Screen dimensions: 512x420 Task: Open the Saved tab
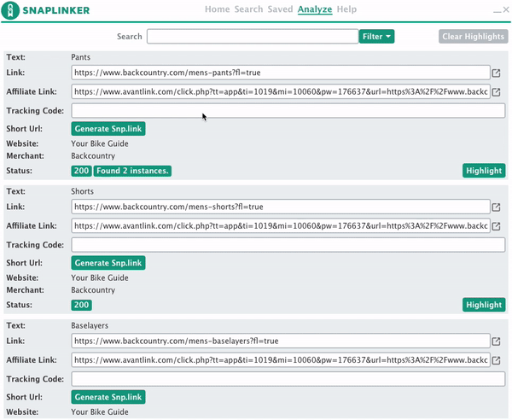pyautogui.click(x=280, y=9)
